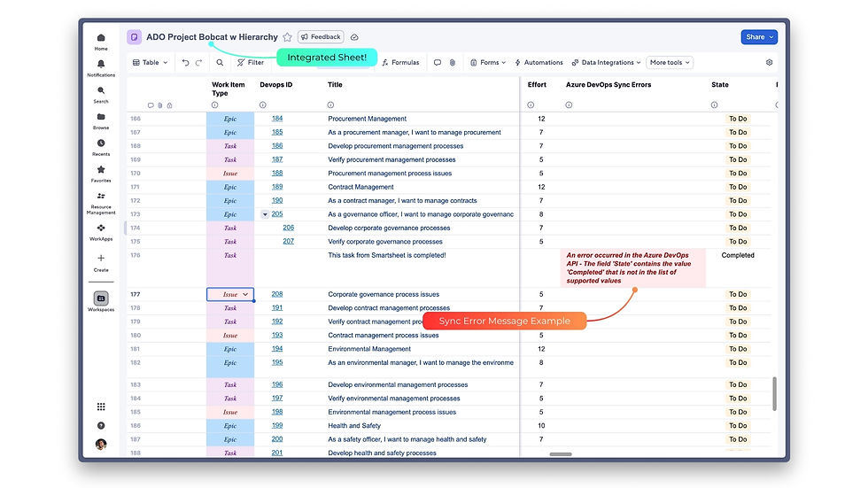
Task: Click the Feedback button
Action: pos(321,37)
